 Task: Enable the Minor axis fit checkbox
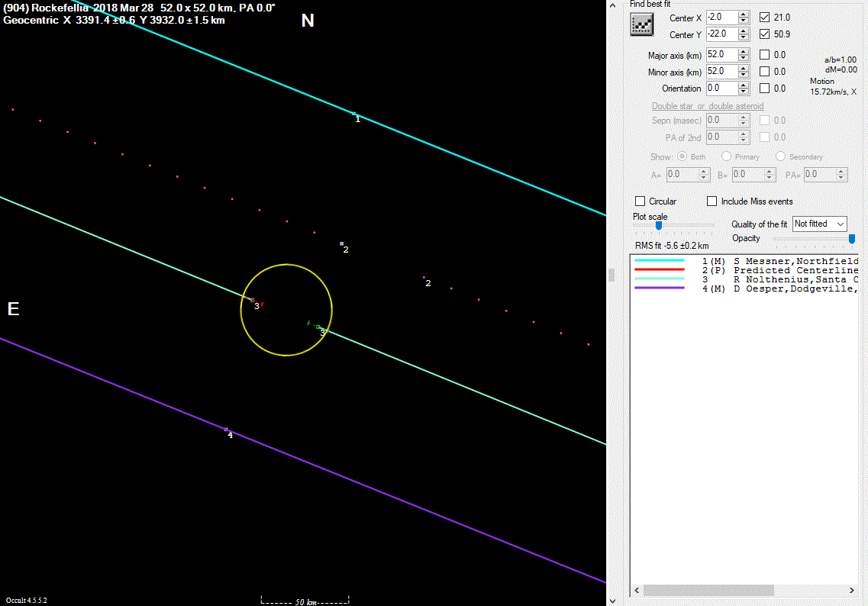764,72
